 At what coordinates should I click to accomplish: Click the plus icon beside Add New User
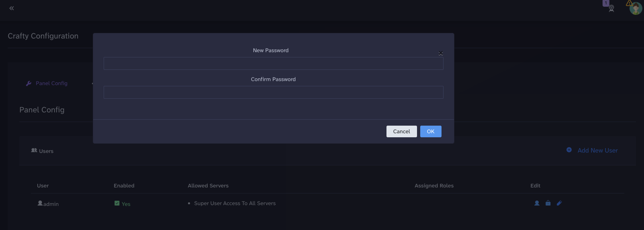click(x=569, y=150)
